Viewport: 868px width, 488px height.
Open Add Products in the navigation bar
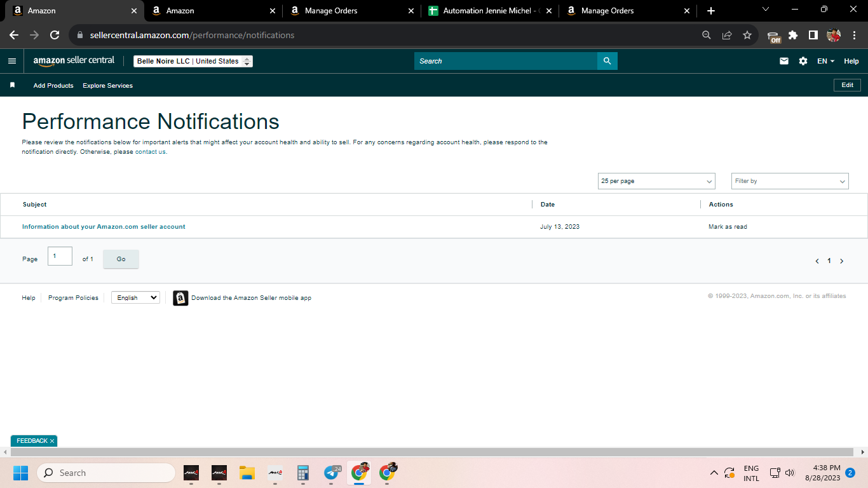(53, 86)
